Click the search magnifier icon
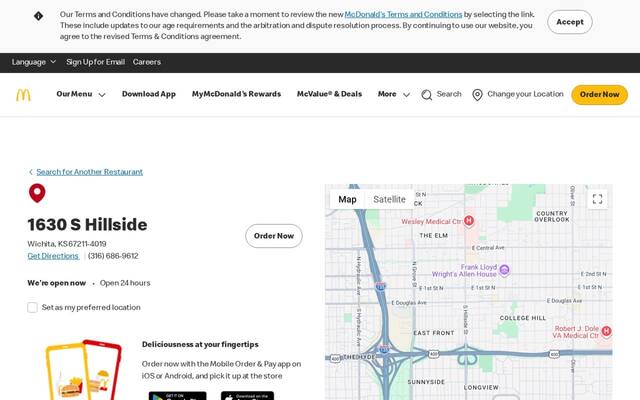The image size is (640, 400). [x=427, y=95]
